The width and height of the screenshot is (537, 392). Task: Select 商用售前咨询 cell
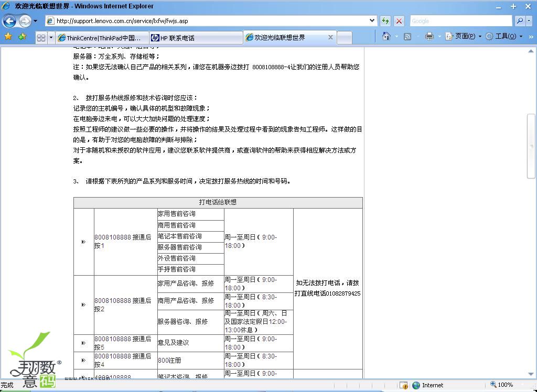pyautogui.click(x=191, y=225)
